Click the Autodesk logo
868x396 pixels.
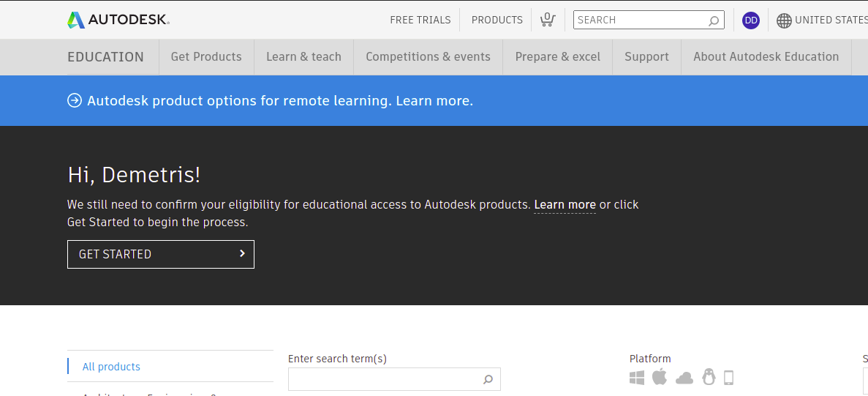coord(118,20)
